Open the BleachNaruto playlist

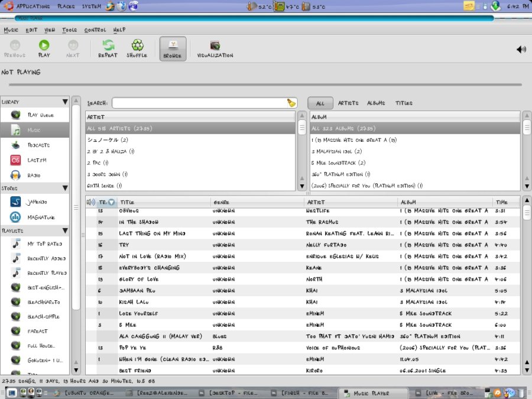coord(35,302)
